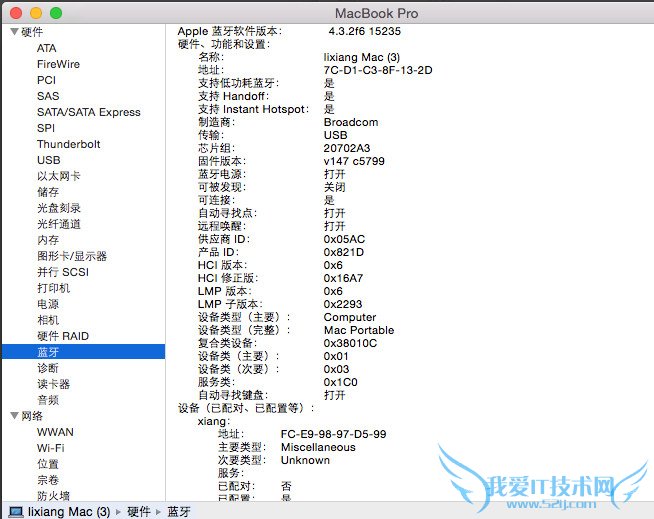Click the highlighted 蓝牙 sidebar item

point(83,352)
